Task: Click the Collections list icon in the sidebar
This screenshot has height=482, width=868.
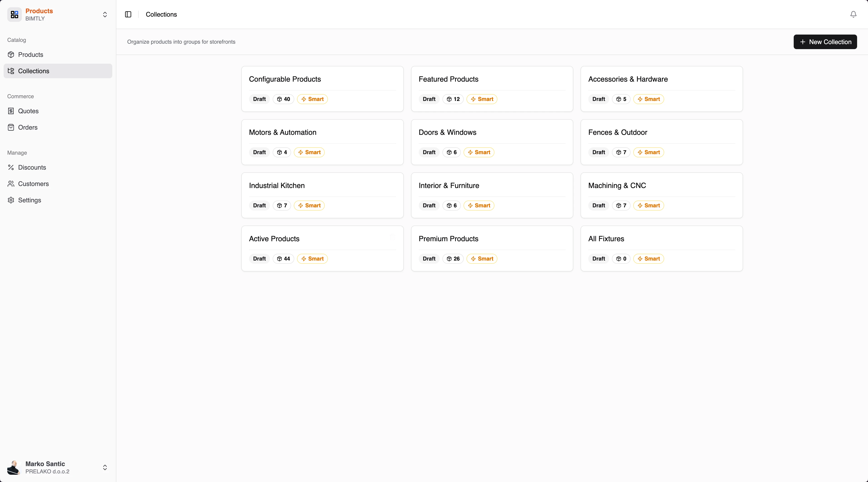Action: [11, 71]
